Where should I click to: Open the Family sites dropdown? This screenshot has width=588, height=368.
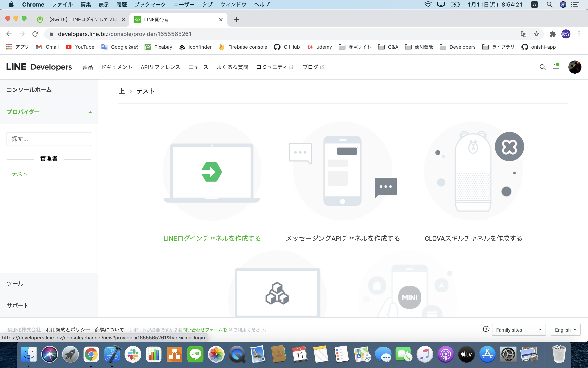519,330
